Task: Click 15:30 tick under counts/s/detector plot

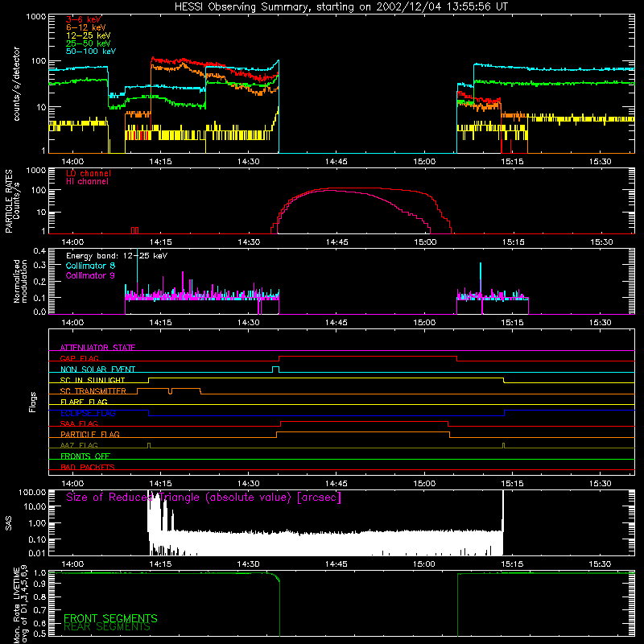Action: pos(600,162)
